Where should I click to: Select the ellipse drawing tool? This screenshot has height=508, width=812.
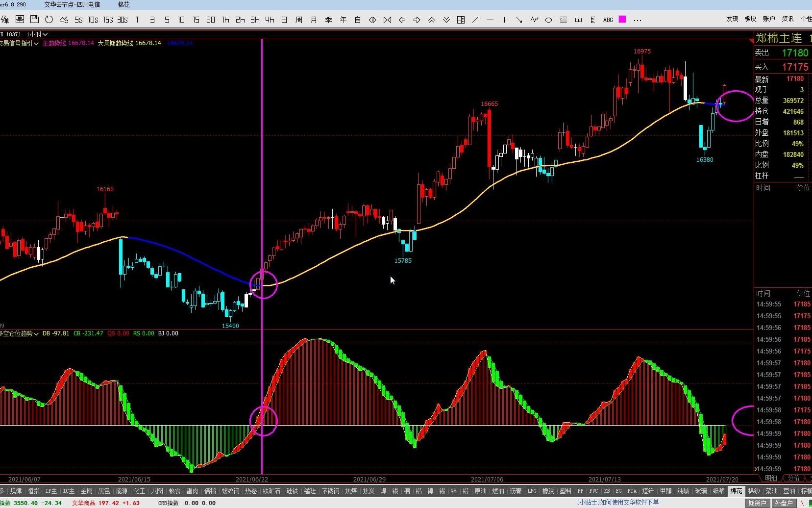click(548, 20)
